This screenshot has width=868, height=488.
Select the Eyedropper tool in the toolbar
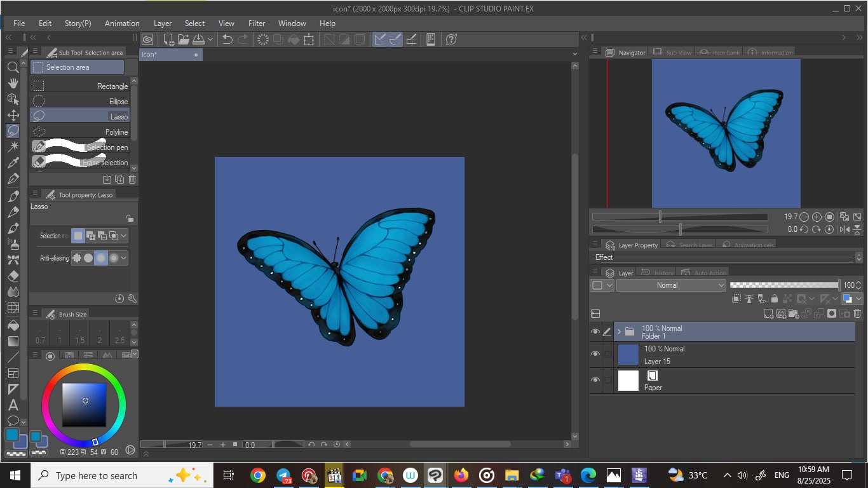[13, 163]
